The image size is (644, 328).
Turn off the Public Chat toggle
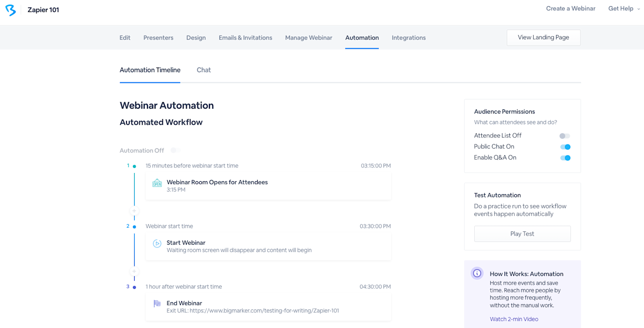pos(565,147)
